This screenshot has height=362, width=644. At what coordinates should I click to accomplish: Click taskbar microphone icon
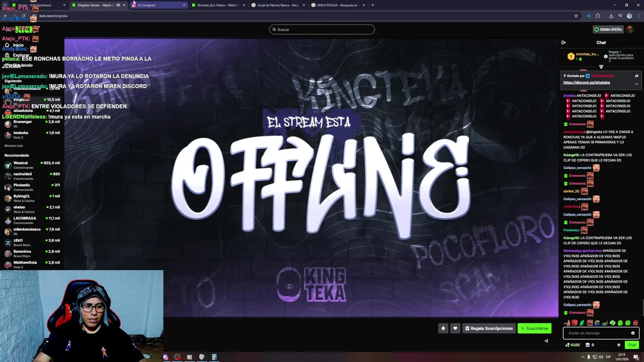click(x=590, y=357)
